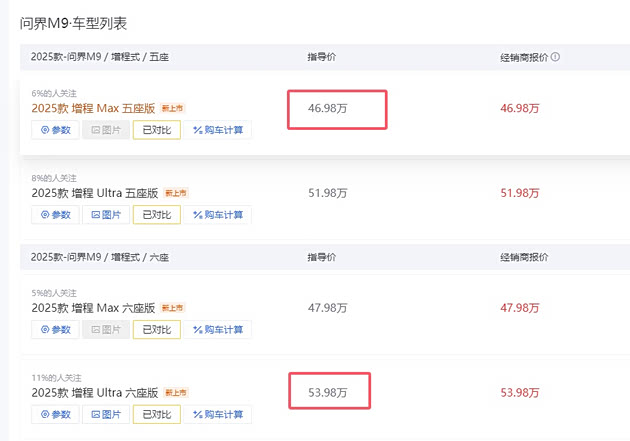Open 图片 for 增程 Ultra 五座版
Image resolution: width=630 pixels, height=441 pixels.
[x=104, y=215]
